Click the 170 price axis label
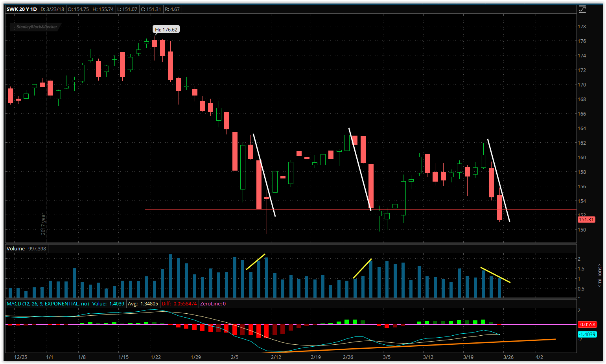 [x=582, y=85]
